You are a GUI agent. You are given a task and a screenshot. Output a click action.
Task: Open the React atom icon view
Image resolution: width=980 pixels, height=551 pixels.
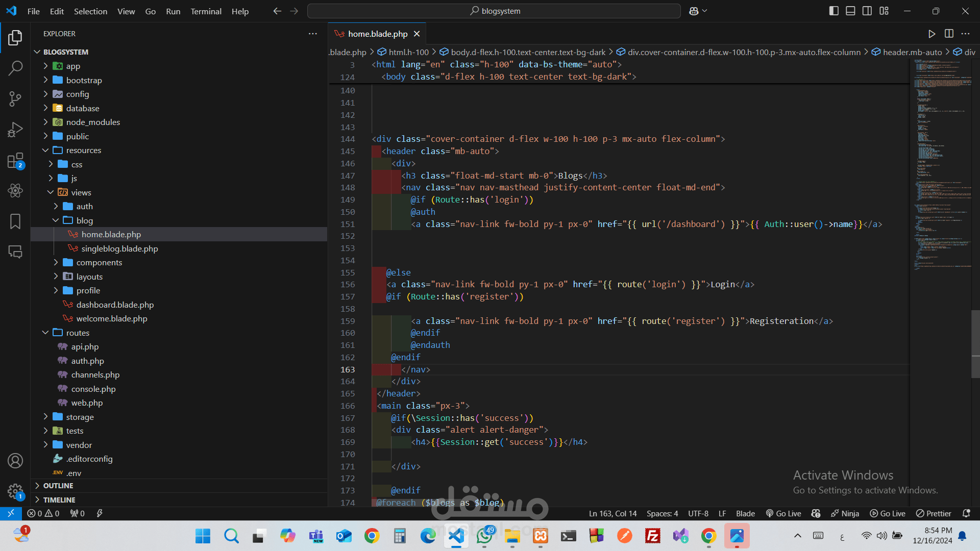[x=15, y=191]
